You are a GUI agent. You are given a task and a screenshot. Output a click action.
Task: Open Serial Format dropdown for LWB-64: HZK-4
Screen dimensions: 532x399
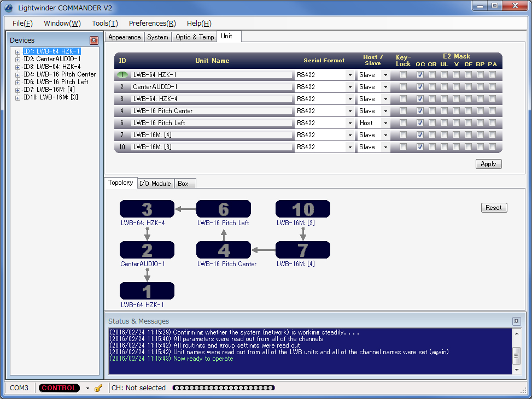[x=350, y=99]
